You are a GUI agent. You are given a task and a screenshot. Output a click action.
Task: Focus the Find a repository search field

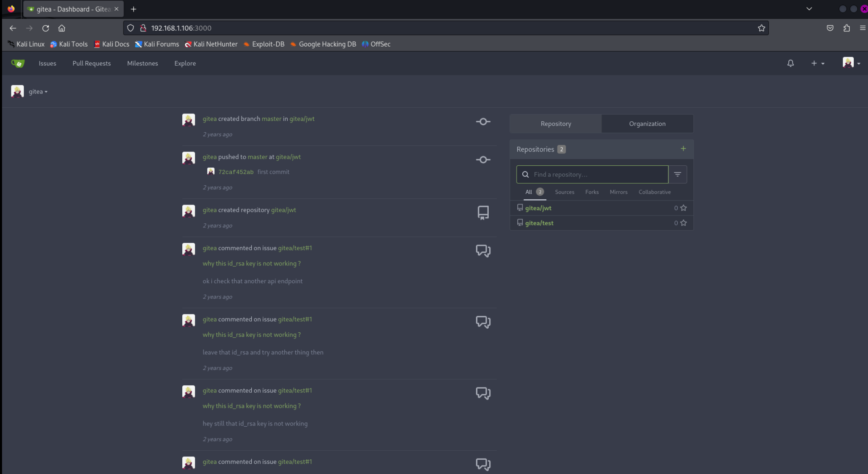[x=592, y=174]
